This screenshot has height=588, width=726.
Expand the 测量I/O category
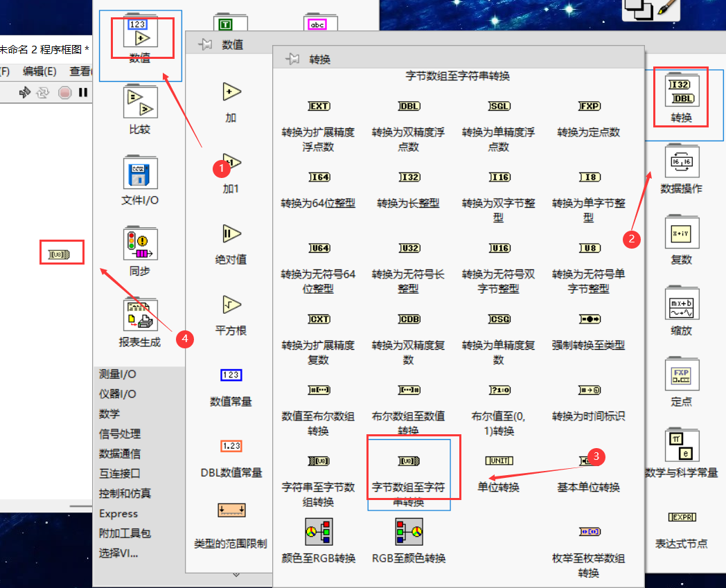[117, 374]
